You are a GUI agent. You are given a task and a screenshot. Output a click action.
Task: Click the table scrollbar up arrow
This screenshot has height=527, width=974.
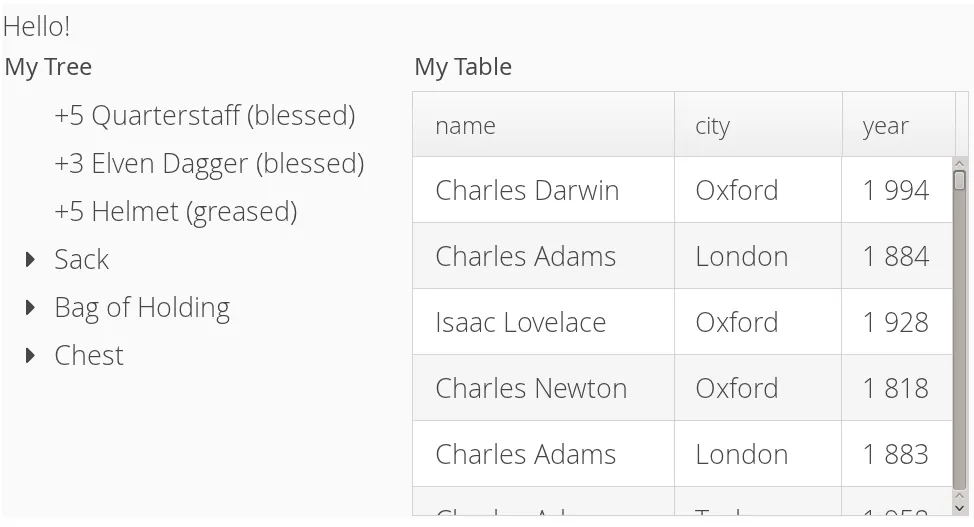[960, 163]
